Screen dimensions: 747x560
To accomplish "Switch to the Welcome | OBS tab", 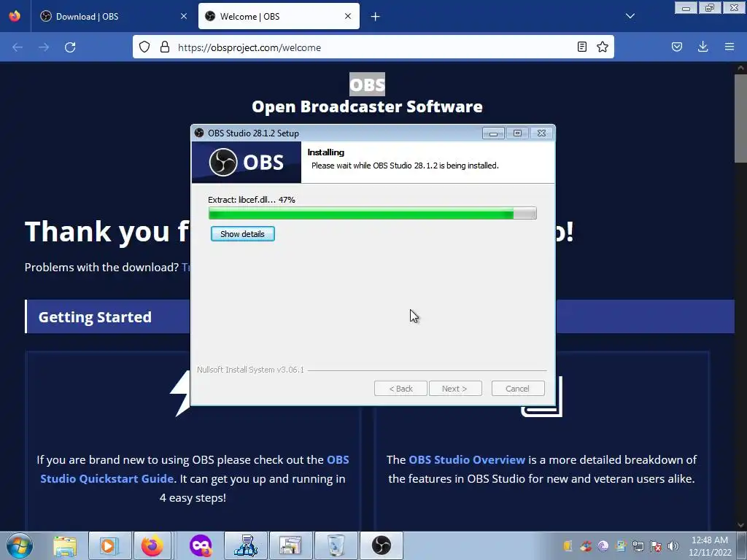I will point(279,16).
